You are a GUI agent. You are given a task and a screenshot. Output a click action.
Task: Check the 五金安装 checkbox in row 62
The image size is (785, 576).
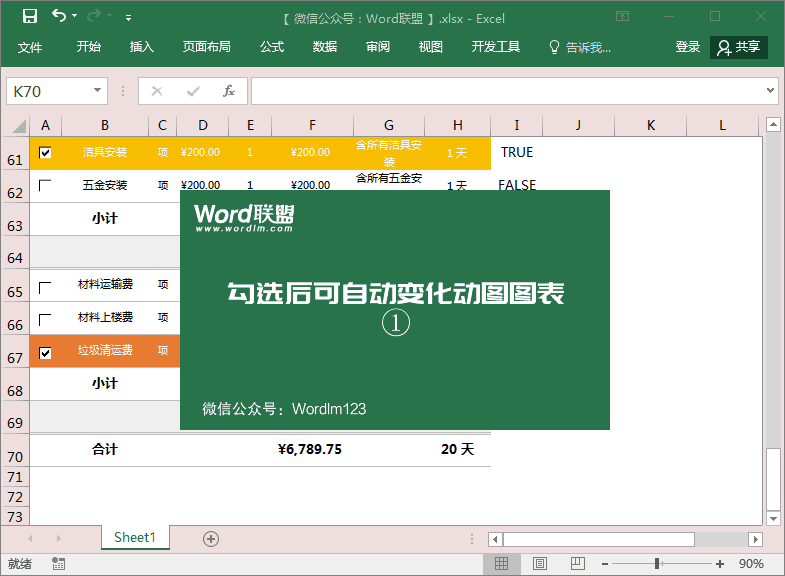point(45,186)
